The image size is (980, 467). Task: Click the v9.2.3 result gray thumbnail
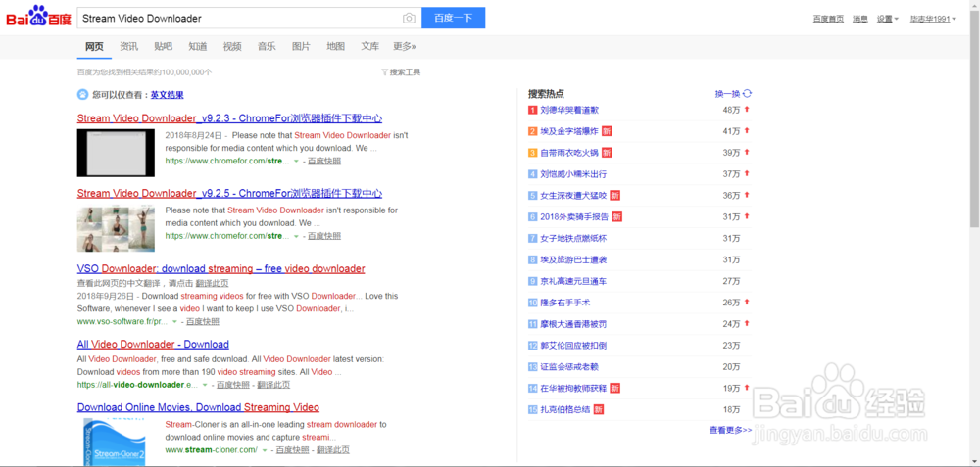point(116,153)
